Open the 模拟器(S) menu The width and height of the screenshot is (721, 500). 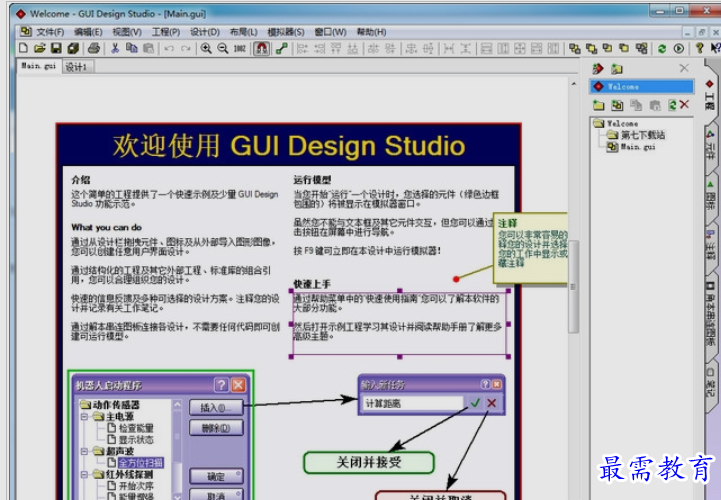coord(286,32)
